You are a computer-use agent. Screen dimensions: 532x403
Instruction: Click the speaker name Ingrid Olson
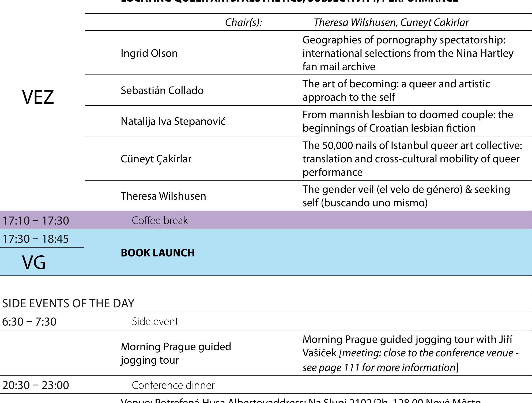[x=149, y=53]
